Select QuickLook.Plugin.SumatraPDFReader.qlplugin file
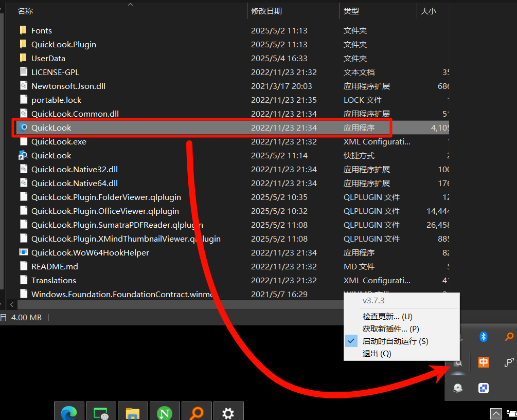The image size is (517, 420). click(117, 225)
